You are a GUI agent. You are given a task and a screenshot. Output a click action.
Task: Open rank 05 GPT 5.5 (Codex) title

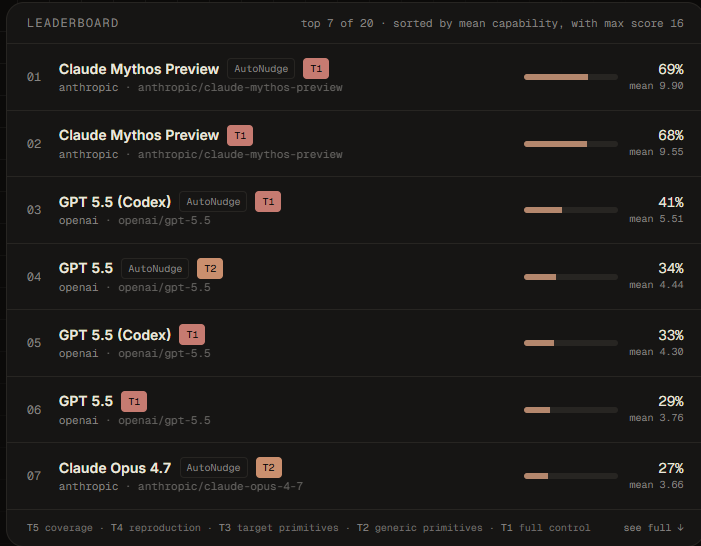pyautogui.click(x=115, y=334)
